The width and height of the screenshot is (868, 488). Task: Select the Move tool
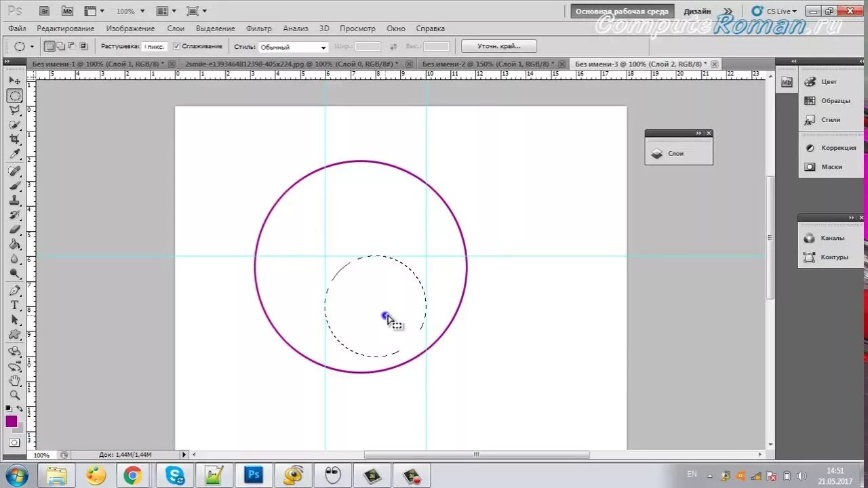coord(14,81)
